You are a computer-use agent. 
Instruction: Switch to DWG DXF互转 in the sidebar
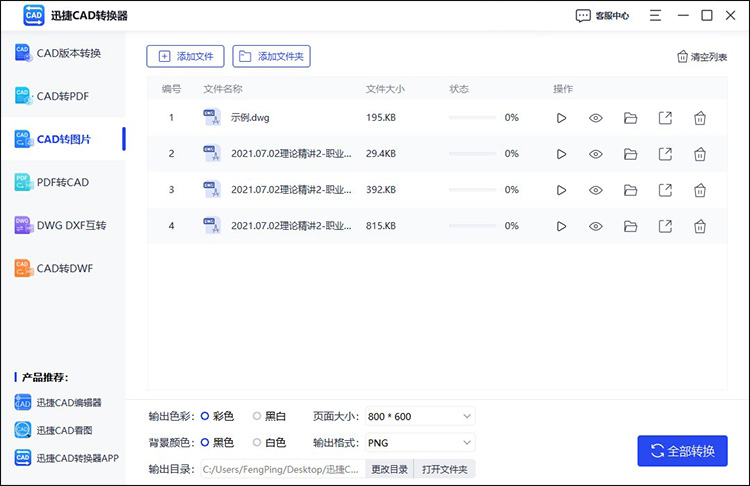click(63, 225)
